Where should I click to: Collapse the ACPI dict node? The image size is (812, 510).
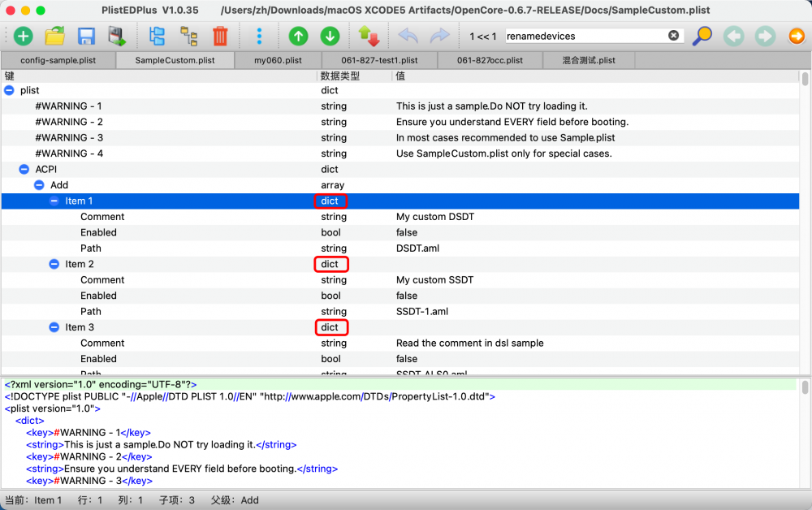point(24,169)
